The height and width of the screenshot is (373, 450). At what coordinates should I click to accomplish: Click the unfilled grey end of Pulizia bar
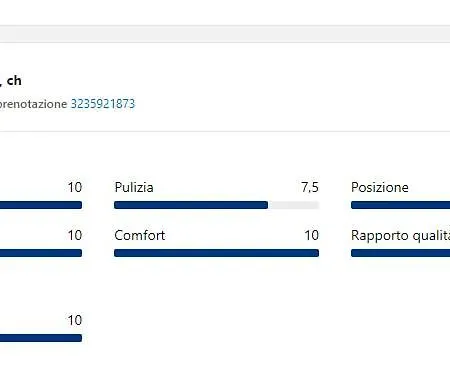point(293,205)
